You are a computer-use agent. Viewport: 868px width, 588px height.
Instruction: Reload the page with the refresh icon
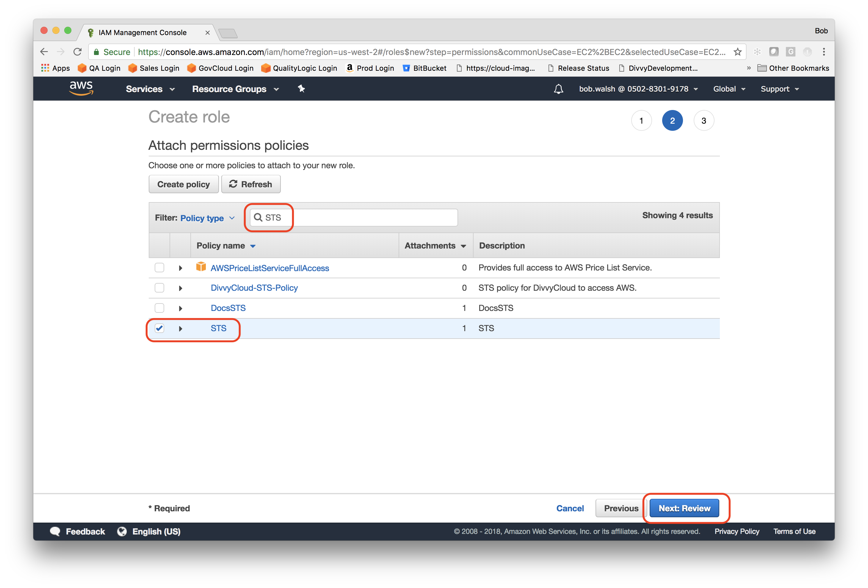click(x=77, y=51)
